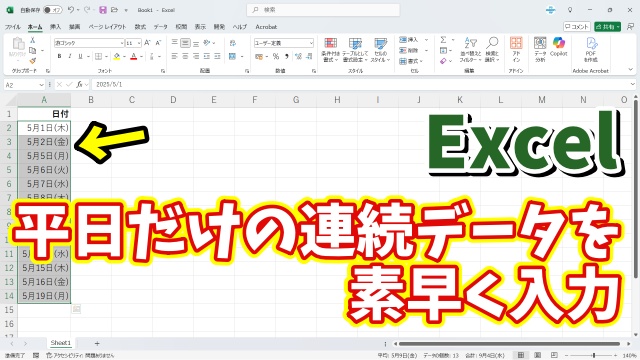640x360 pixels.
Task: Switch to the Acrobat tab
Action: click(x=266, y=27)
